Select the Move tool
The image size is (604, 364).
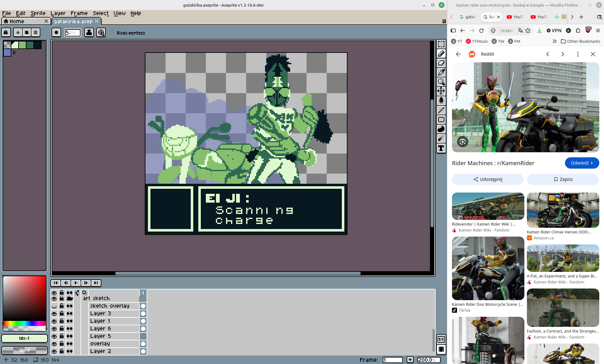point(441,91)
